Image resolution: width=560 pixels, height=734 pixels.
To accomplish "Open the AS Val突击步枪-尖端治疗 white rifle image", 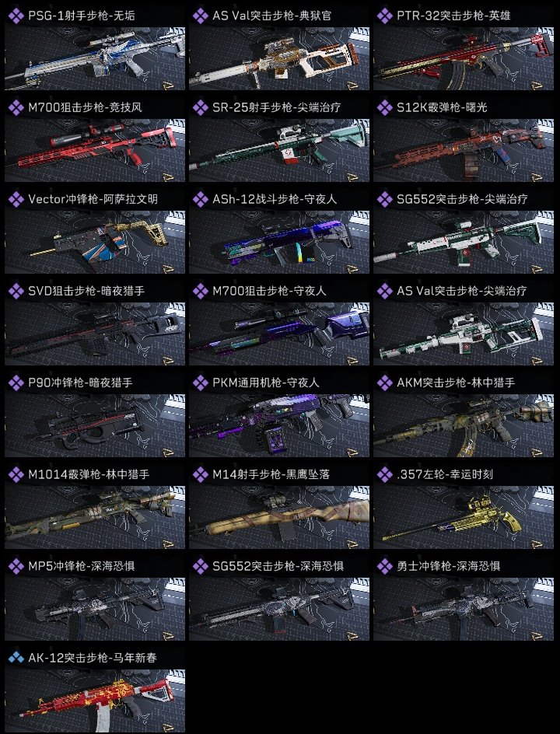I will (464, 334).
